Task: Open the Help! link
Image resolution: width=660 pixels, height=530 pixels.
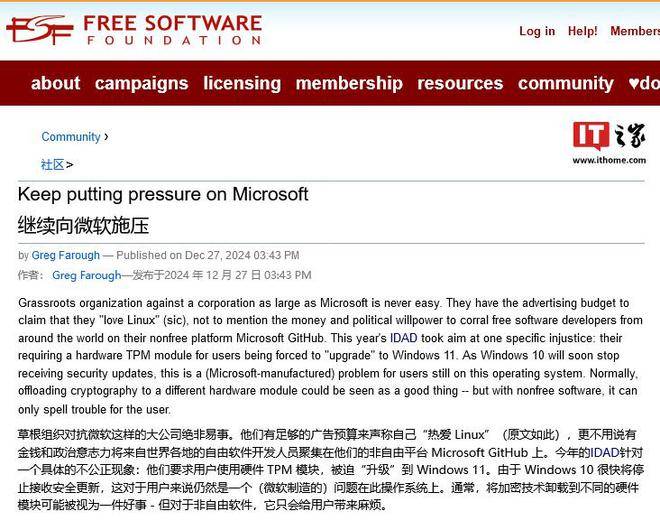Action: tap(583, 31)
